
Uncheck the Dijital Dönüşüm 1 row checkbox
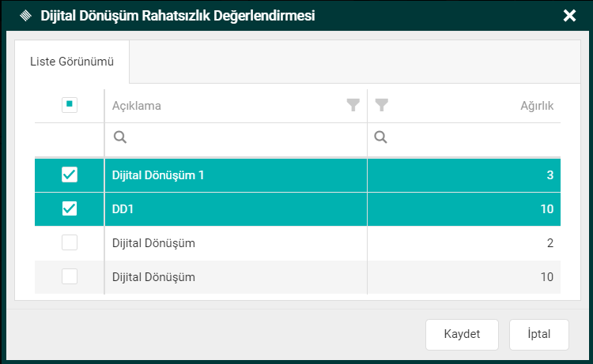click(x=70, y=175)
